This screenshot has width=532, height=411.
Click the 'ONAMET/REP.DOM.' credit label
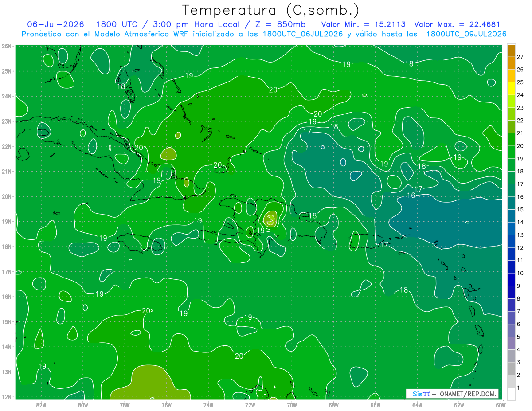[468, 394]
